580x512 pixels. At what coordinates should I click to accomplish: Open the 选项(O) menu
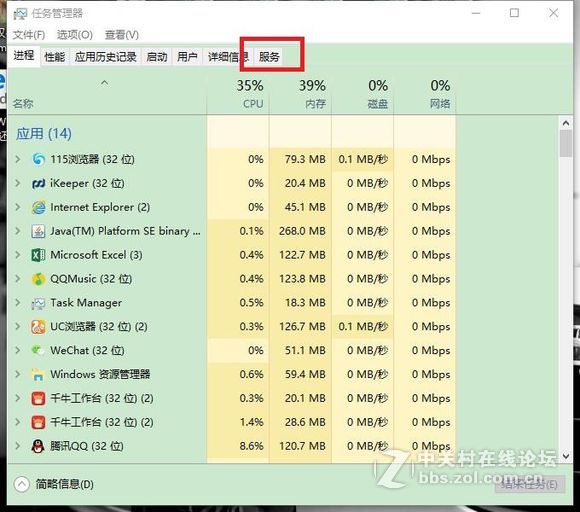[x=75, y=35]
